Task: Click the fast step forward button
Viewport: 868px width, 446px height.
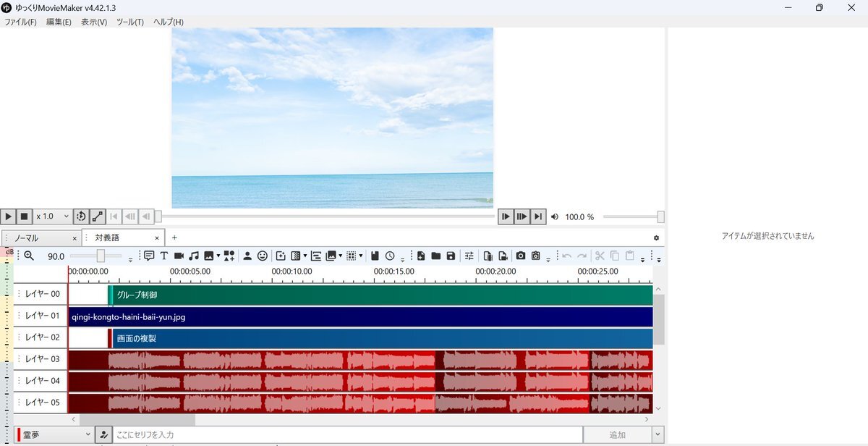Action: pos(522,216)
